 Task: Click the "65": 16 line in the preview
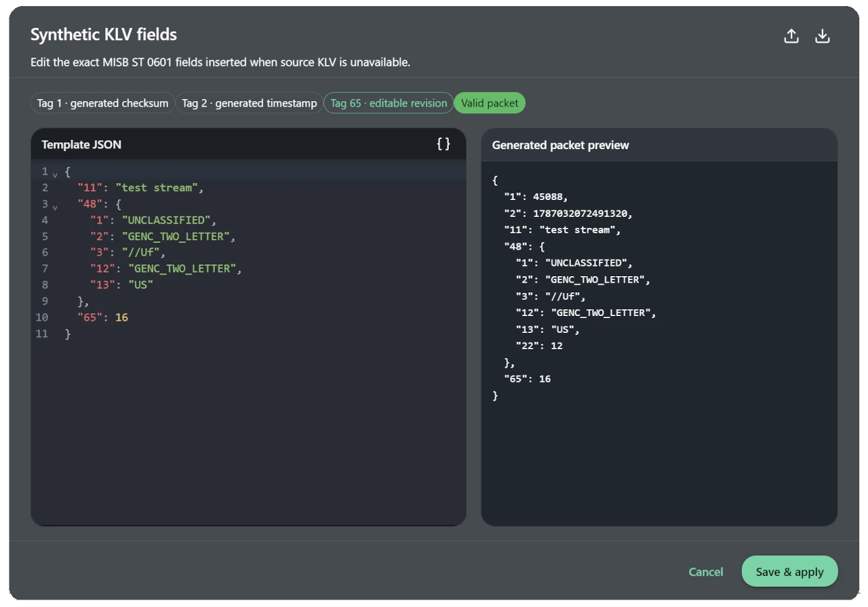[x=527, y=379]
